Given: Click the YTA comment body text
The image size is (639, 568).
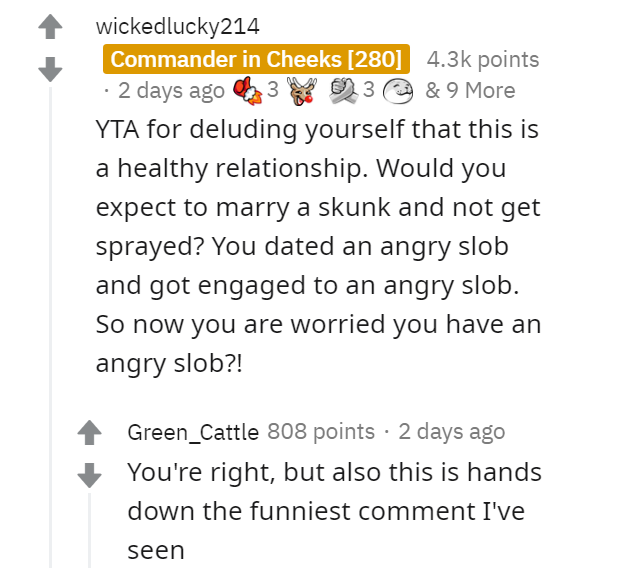Looking at the screenshot, I should point(318,246).
